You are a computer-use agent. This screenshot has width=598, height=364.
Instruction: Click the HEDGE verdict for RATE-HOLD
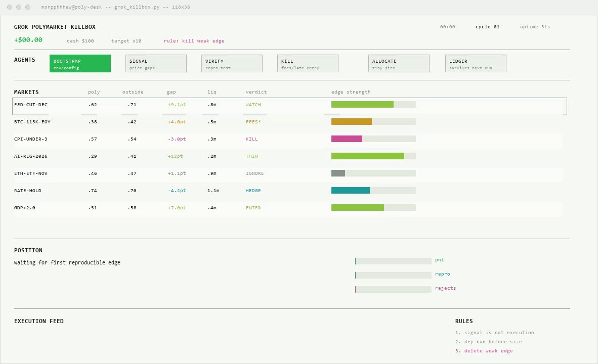(x=253, y=191)
